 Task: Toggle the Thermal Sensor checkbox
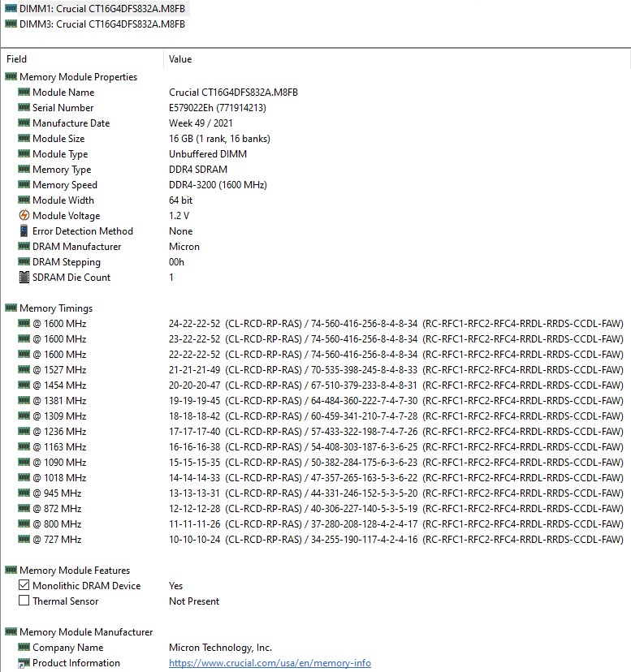click(x=24, y=601)
